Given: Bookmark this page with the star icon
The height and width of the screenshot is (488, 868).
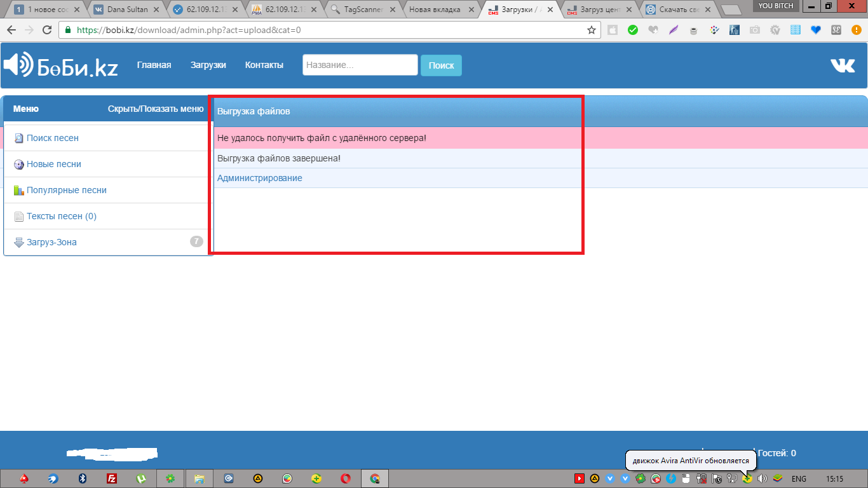Looking at the screenshot, I should click(x=592, y=30).
